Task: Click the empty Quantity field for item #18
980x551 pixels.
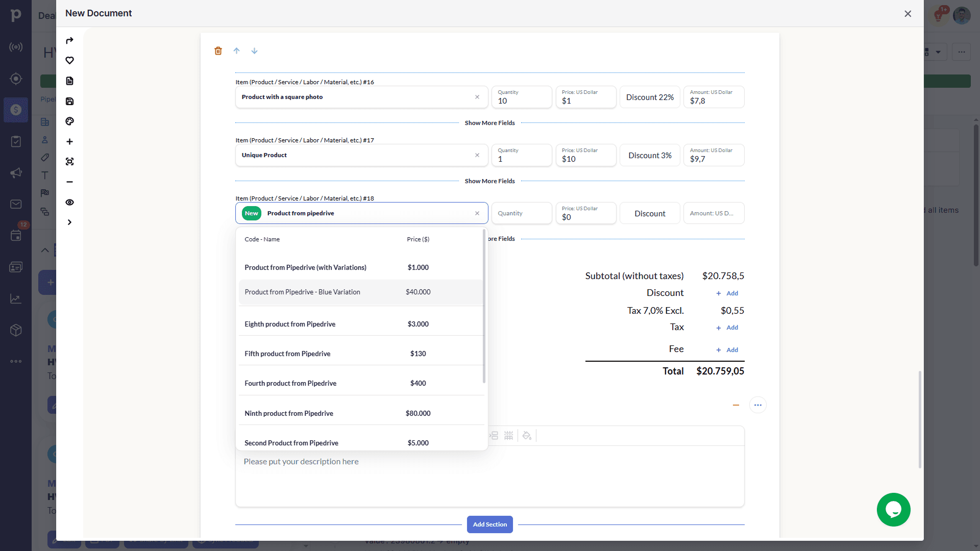Action: 522,213
